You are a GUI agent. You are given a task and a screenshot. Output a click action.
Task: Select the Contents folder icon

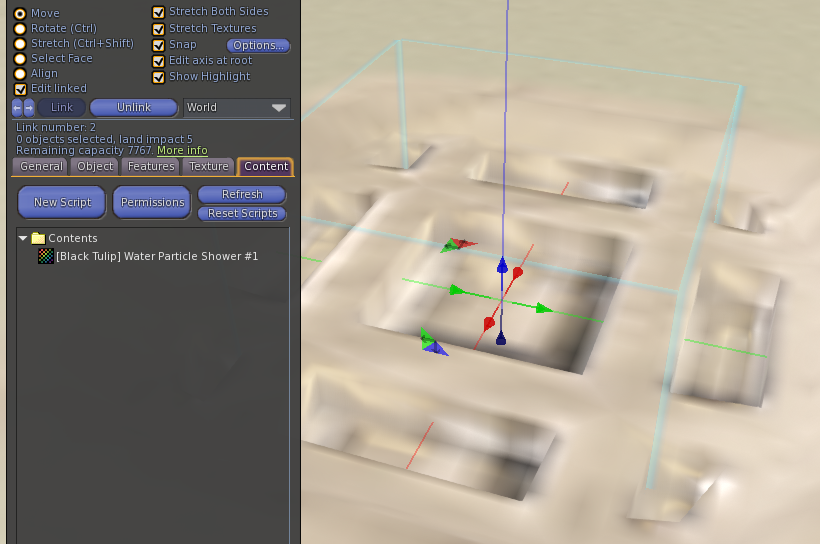click(38, 239)
